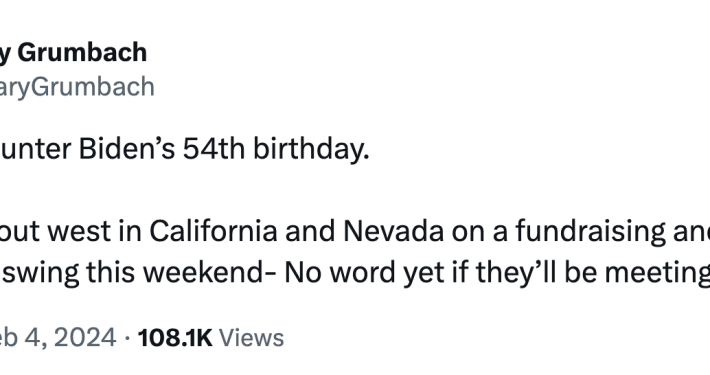The width and height of the screenshot is (710, 375).
Task: Click the Feb 4, 2024 timestamp
Action: (58, 338)
